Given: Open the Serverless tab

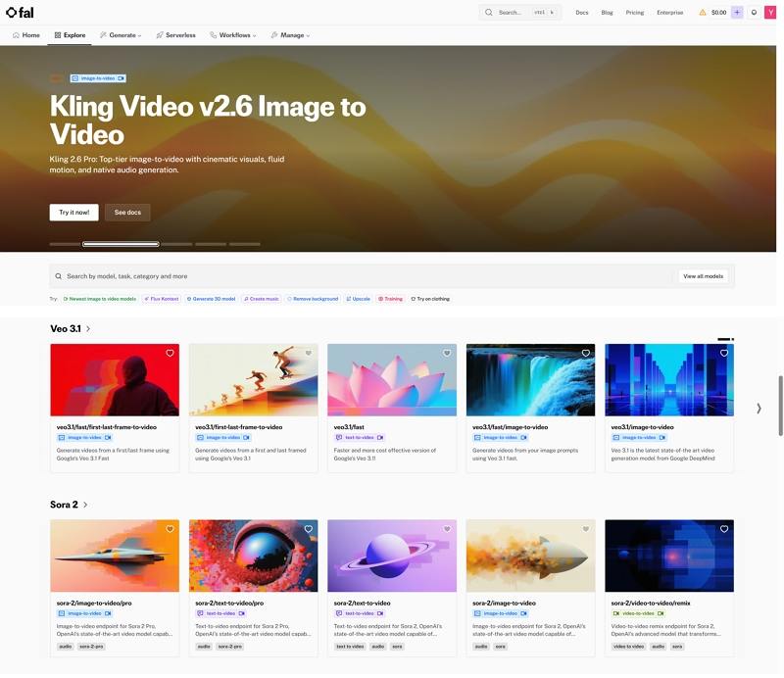Looking at the screenshot, I should 175,35.
